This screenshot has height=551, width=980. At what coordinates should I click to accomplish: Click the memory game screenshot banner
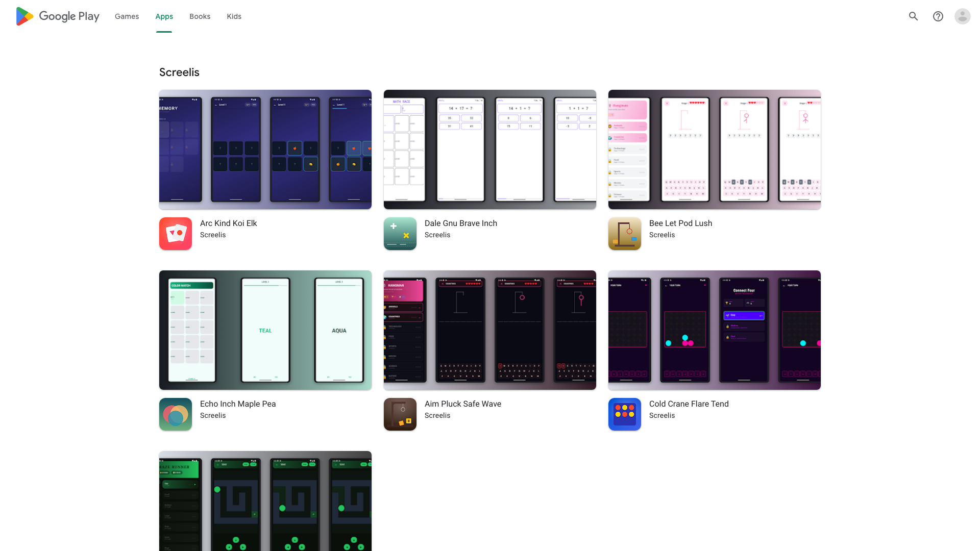pos(265,149)
